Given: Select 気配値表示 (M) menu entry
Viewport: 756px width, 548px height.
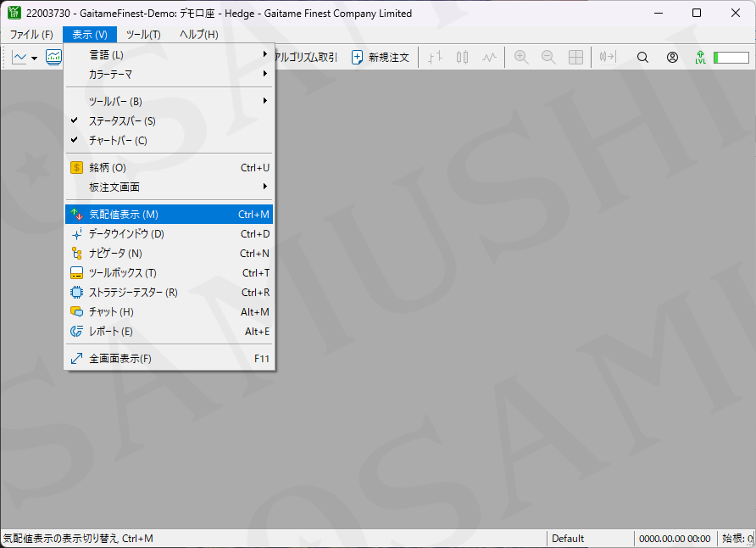Looking at the screenshot, I should coord(124,215).
